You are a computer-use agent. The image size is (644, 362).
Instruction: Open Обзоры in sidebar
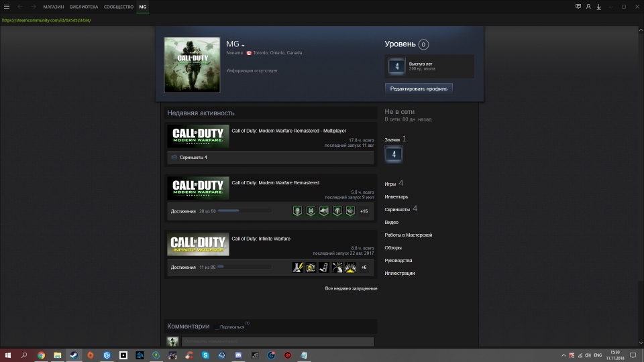click(x=393, y=248)
